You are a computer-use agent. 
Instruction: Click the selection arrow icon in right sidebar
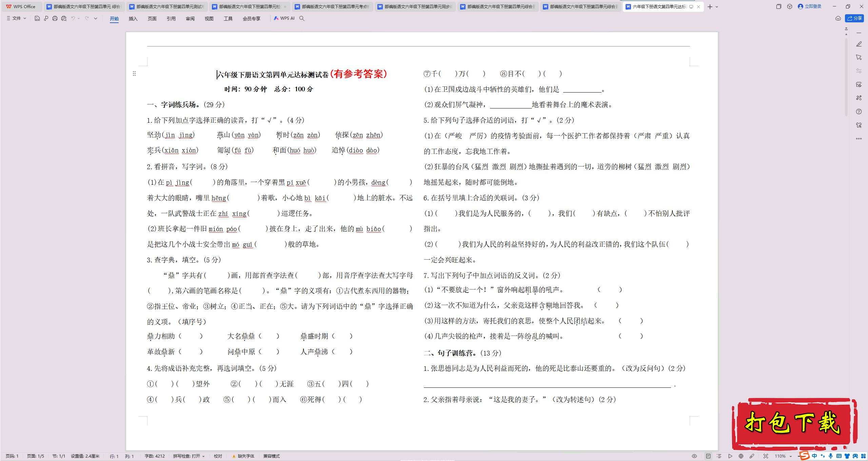click(859, 57)
